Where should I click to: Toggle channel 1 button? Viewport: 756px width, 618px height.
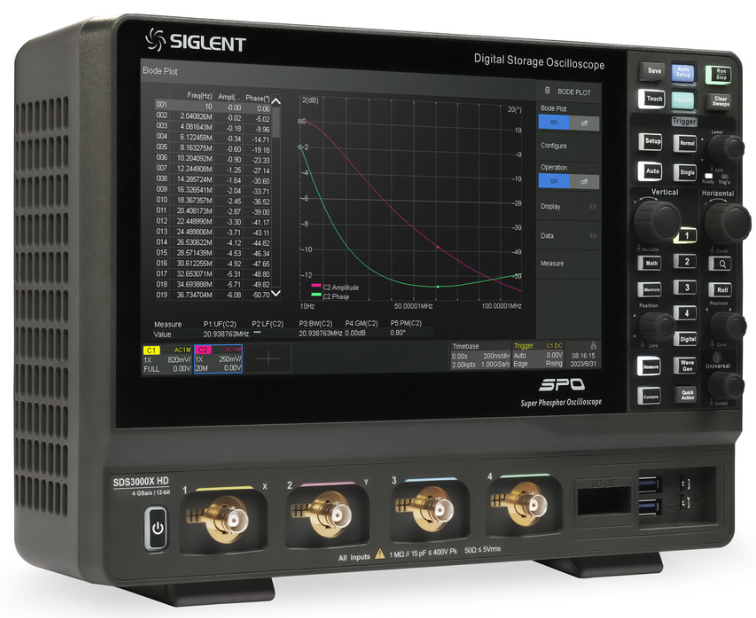[x=686, y=236]
